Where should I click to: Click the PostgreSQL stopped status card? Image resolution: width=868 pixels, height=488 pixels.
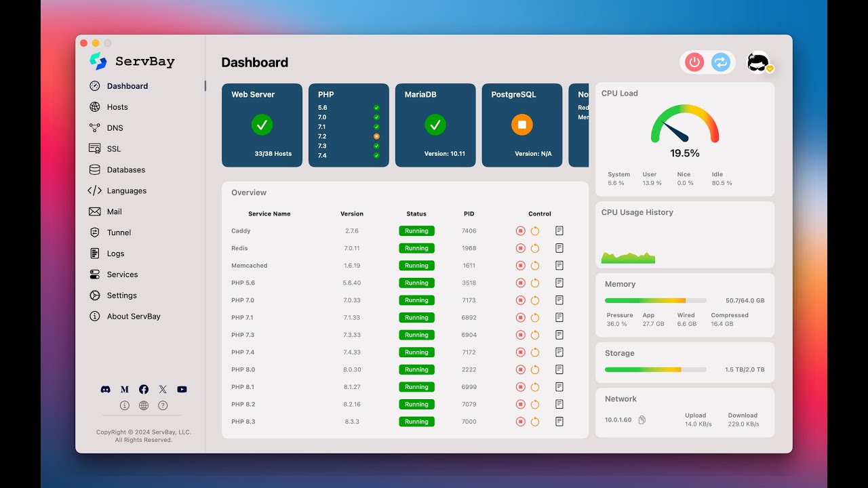pyautogui.click(x=522, y=125)
